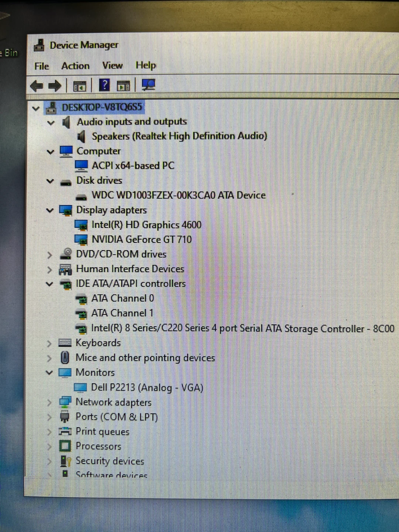This screenshot has width=399, height=532.
Task: Open the Action menu
Action: (75, 66)
